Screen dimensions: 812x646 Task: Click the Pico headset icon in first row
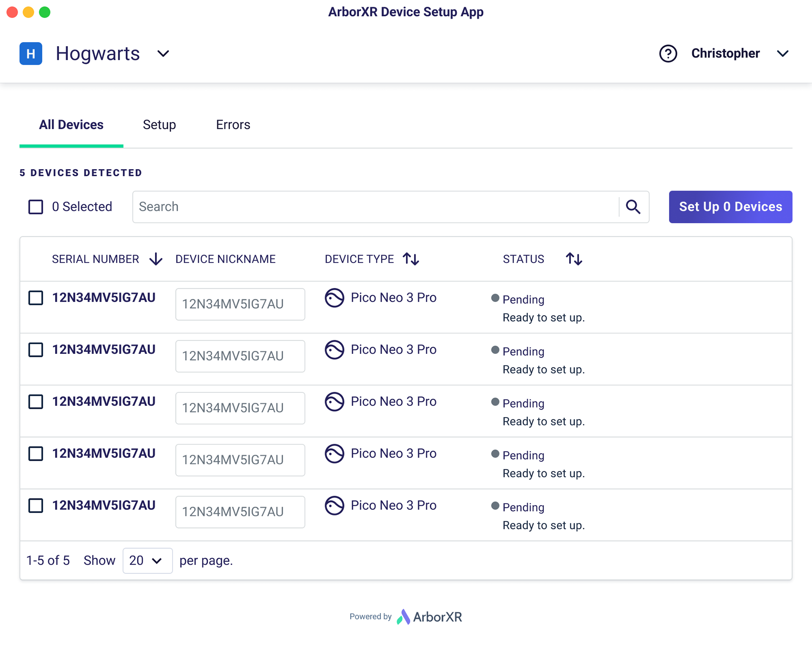[x=335, y=298]
